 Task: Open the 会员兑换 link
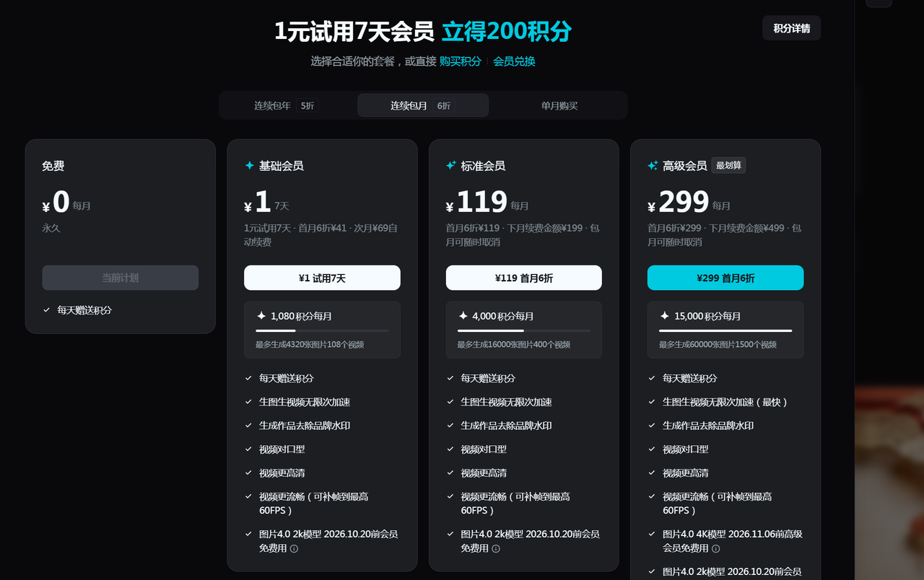[514, 61]
